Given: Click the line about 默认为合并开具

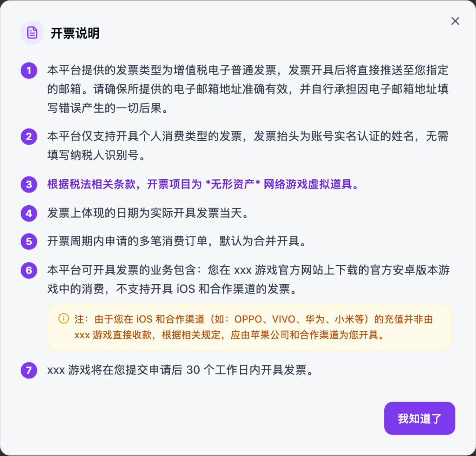Looking at the screenshot, I should (177, 241).
